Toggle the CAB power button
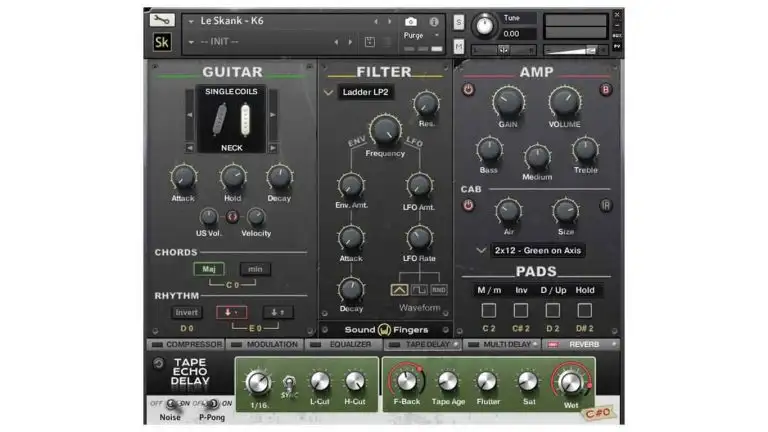 click(468, 206)
